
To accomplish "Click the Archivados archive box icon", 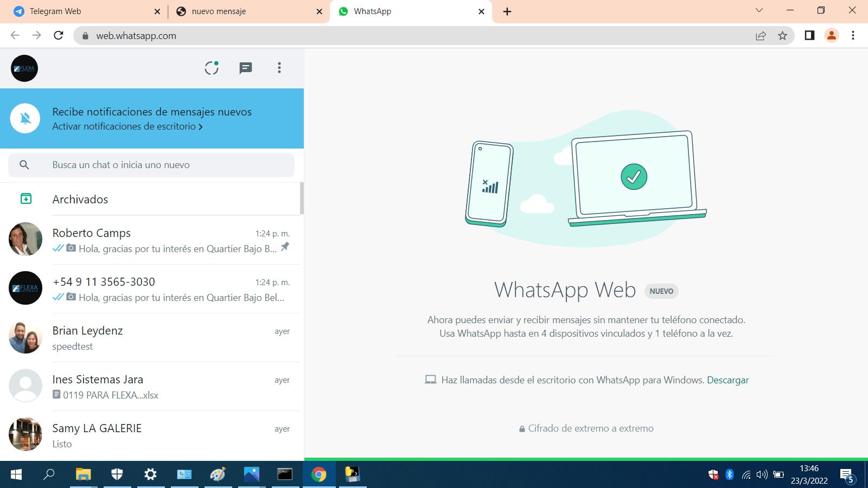I will coord(26,199).
